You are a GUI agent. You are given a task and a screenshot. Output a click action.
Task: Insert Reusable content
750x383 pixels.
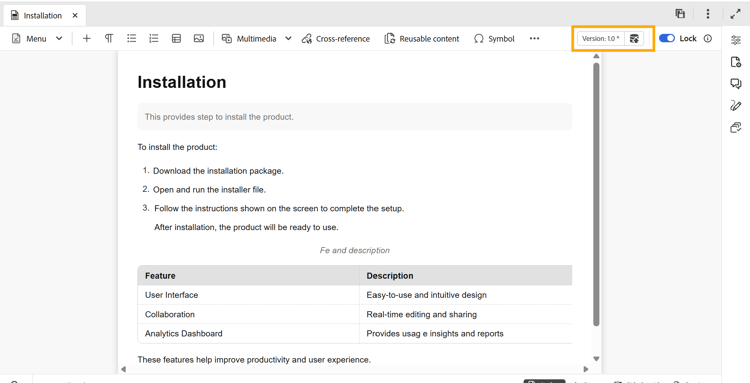[422, 39]
